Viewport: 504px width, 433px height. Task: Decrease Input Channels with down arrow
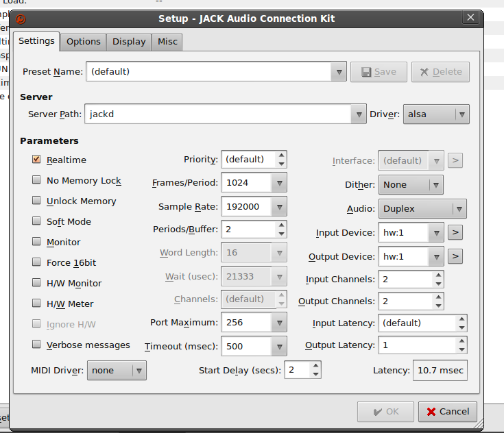point(438,284)
